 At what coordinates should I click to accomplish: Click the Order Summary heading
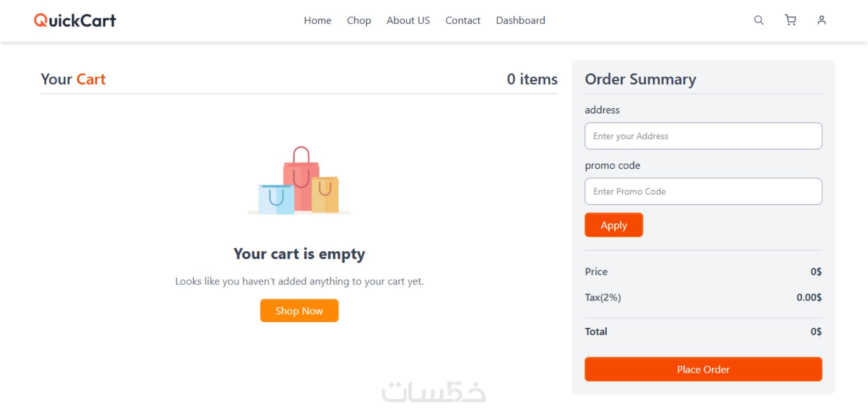point(640,79)
